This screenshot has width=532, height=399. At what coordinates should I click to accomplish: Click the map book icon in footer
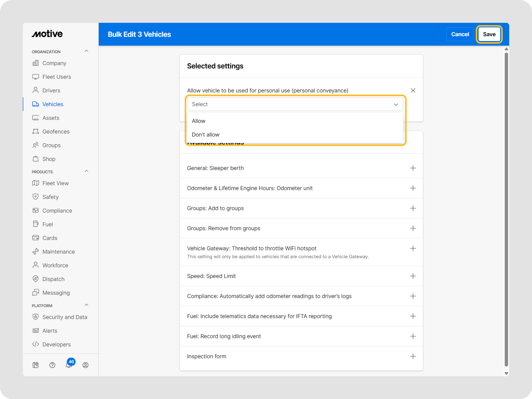[x=36, y=365]
